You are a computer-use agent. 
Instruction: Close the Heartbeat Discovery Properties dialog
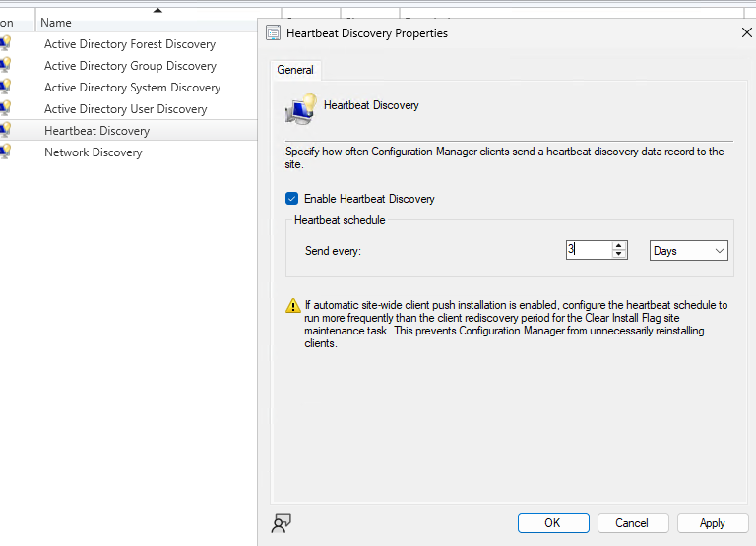click(x=746, y=32)
